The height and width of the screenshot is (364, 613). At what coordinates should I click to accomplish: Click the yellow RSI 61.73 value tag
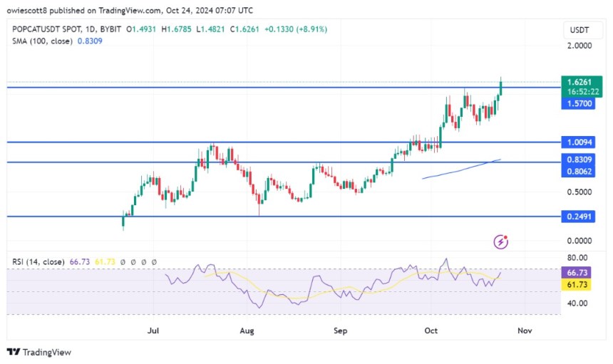pos(576,284)
